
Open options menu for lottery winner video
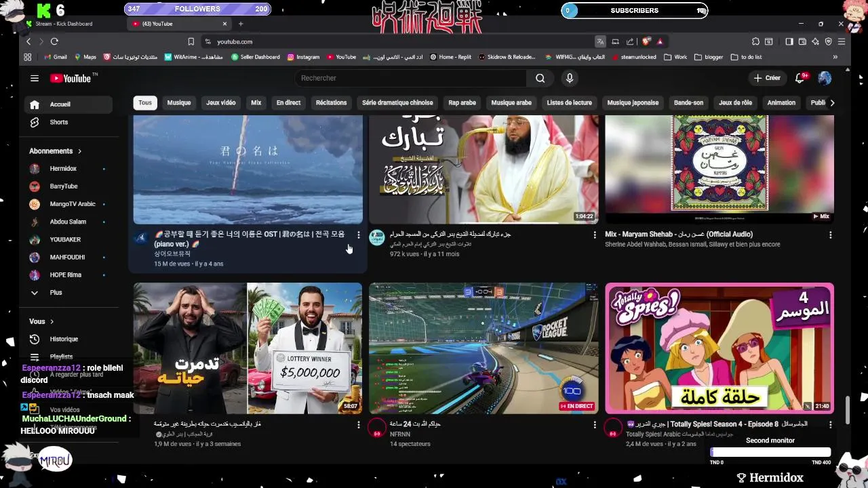[359, 425]
